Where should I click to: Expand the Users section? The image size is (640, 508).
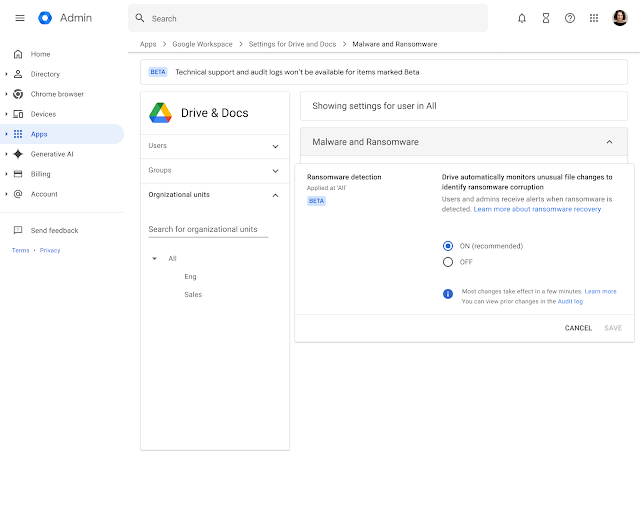(275, 146)
